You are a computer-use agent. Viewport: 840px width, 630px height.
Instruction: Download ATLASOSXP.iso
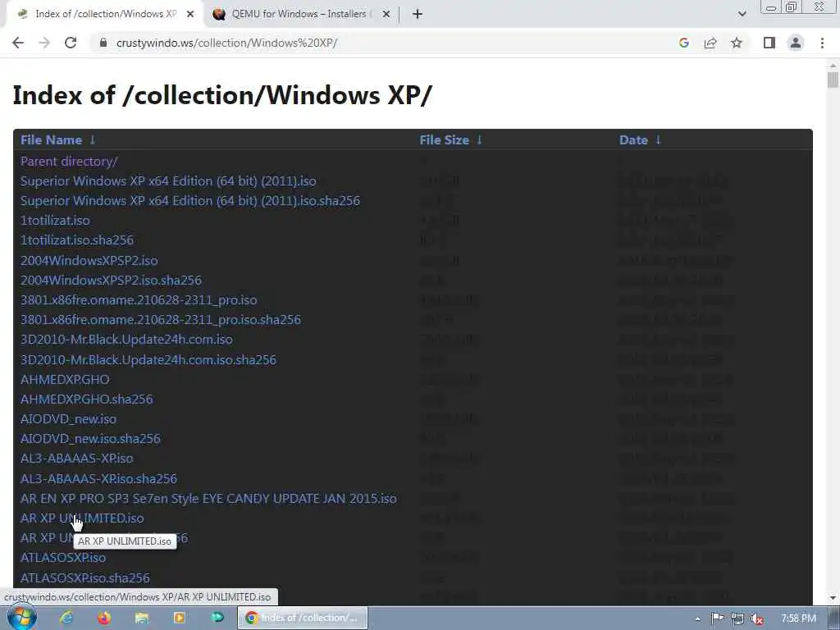(x=63, y=558)
